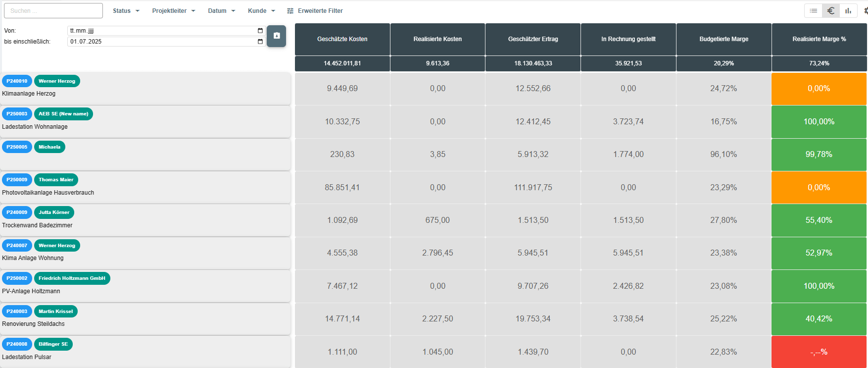Click project badge P240010

pyautogui.click(x=17, y=81)
